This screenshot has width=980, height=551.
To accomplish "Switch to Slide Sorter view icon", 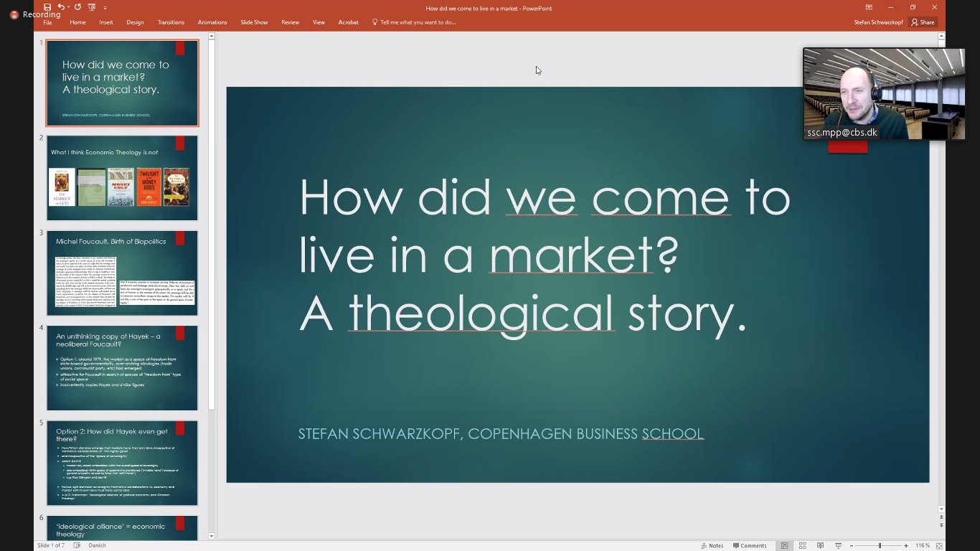I will point(803,546).
